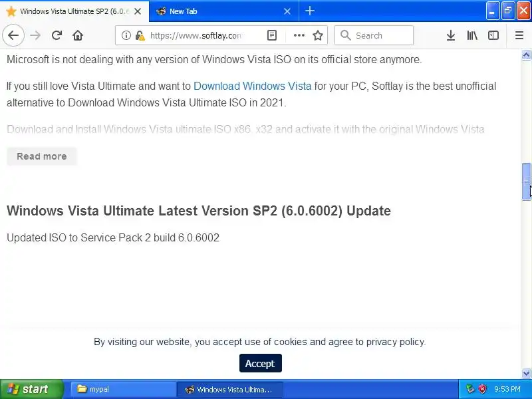This screenshot has height=399, width=532.
Task: Click the 9:53 PM system clock
Action: click(507, 389)
